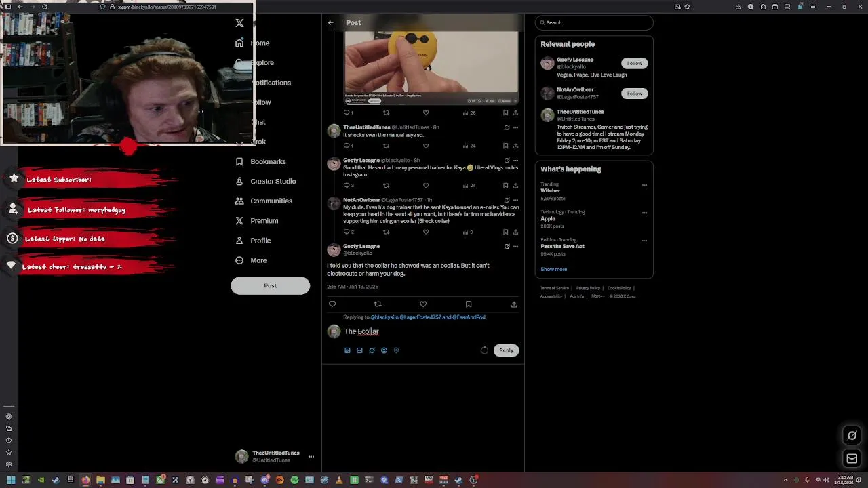
Task: Open Grok floating button at bottom right
Action: point(852,435)
